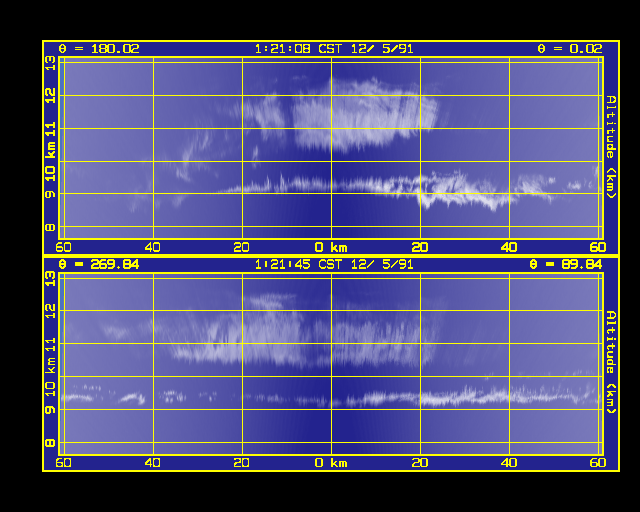The width and height of the screenshot is (640, 512).
Task: Click the km unit on the 1:21:45 plot's left axis
Action: 50,365
